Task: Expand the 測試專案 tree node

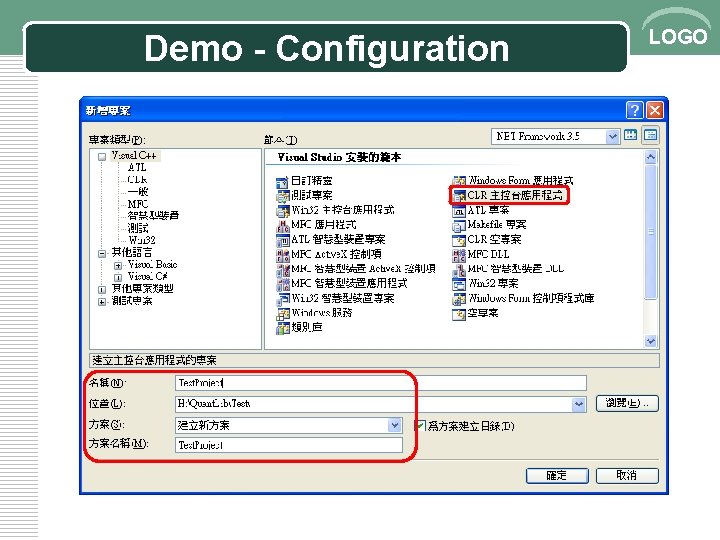Action: click(102, 302)
